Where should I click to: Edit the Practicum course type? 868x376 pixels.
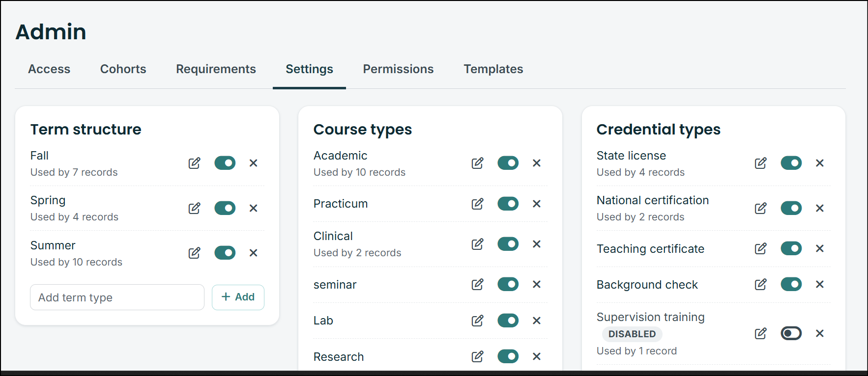pyautogui.click(x=478, y=204)
